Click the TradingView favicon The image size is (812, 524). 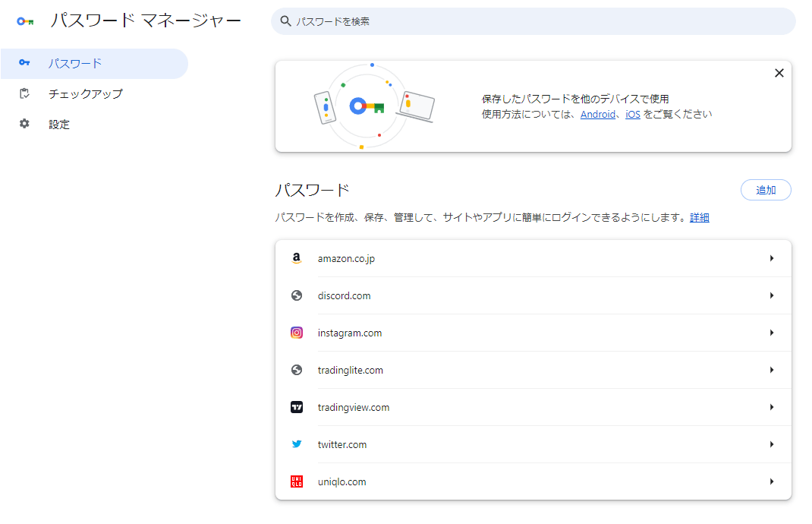coord(297,407)
